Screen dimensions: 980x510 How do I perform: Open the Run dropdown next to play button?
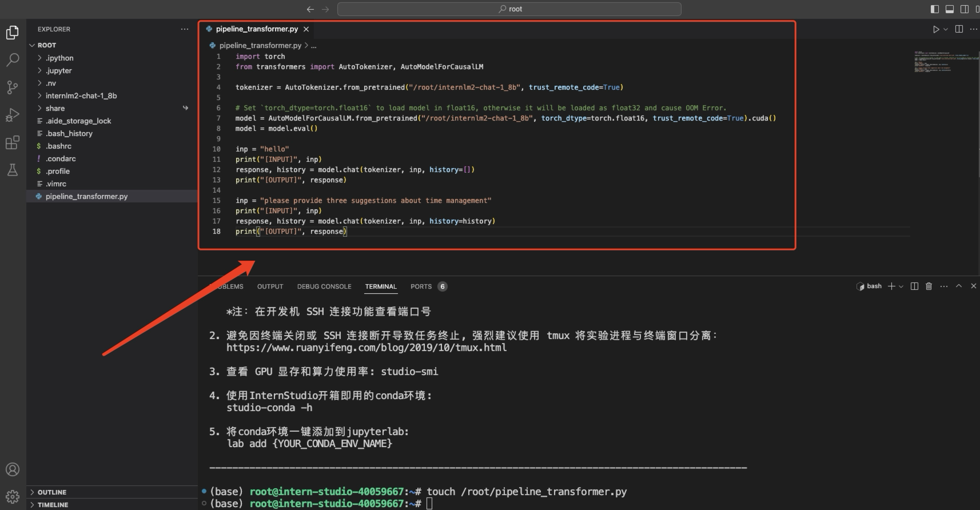coord(946,29)
